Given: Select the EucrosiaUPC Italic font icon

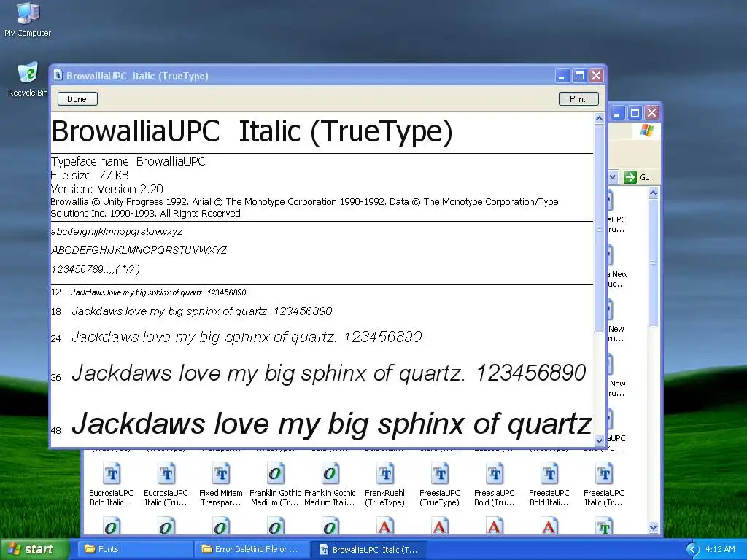Looking at the screenshot, I should pyautogui.click(x=166, y=484).
